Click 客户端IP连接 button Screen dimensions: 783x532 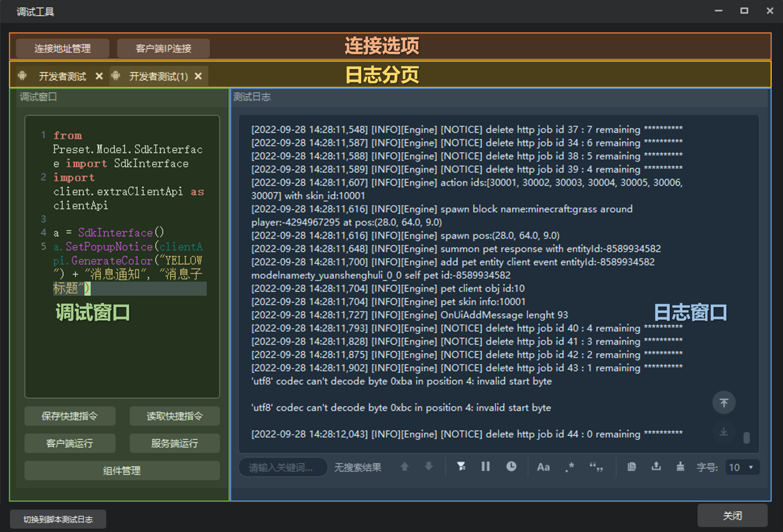click(x=163, y=48)
